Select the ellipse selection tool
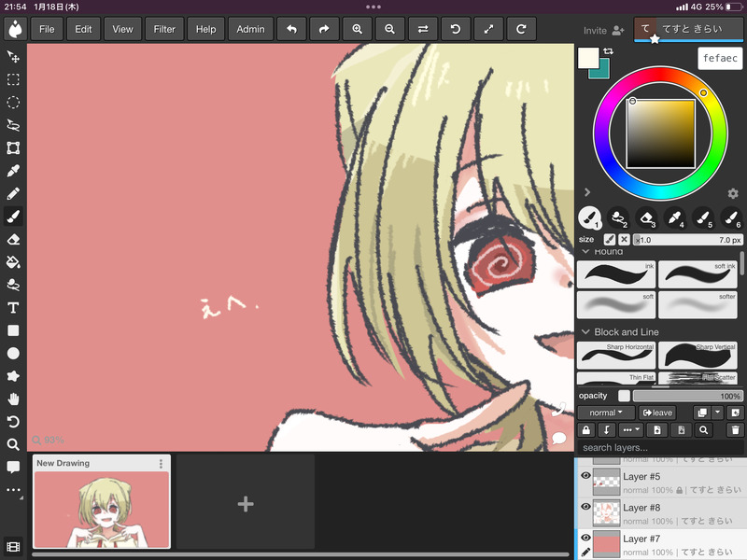Screen dimensions: 747x560 pyautogui.click(x=13, y=103)
